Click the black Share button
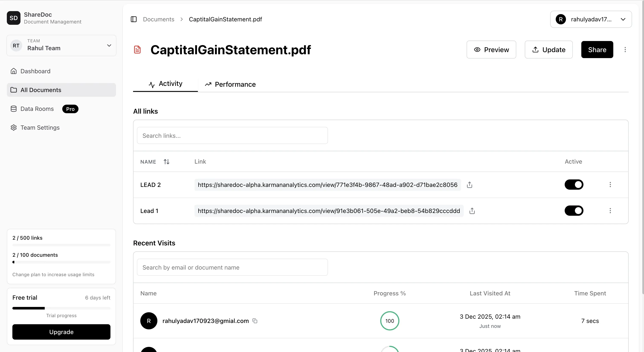 (597, 50)
